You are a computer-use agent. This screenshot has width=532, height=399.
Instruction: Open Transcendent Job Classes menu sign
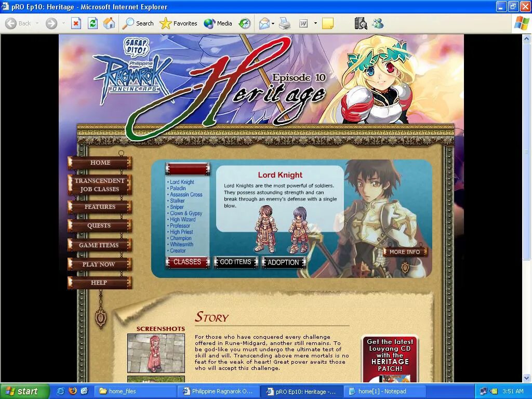coord(100,185)
